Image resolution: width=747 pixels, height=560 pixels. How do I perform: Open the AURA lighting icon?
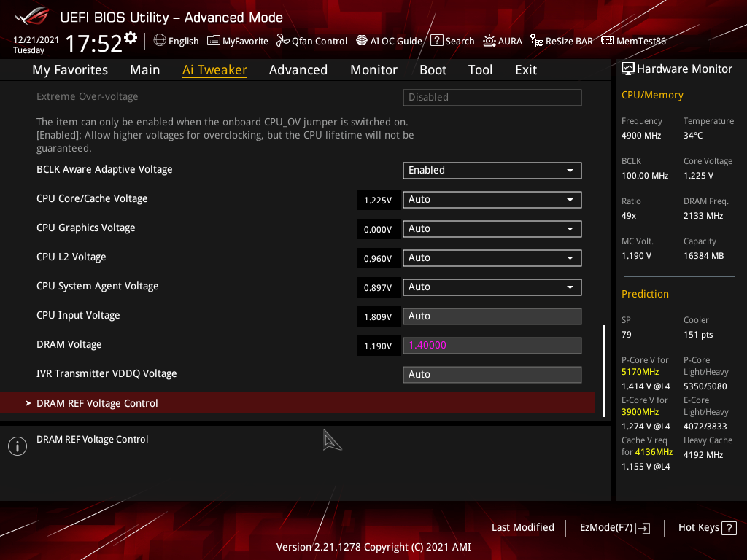click(489, 41)
